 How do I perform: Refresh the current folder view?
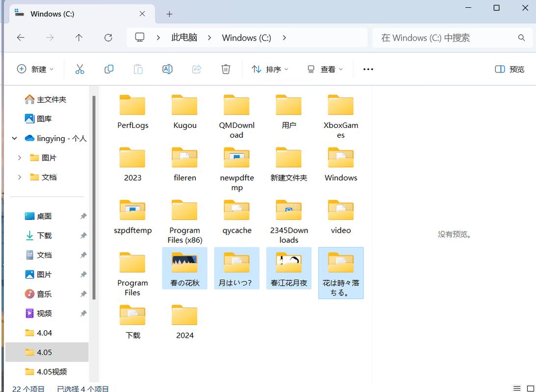pyautogui.click(x=108, y=38)
